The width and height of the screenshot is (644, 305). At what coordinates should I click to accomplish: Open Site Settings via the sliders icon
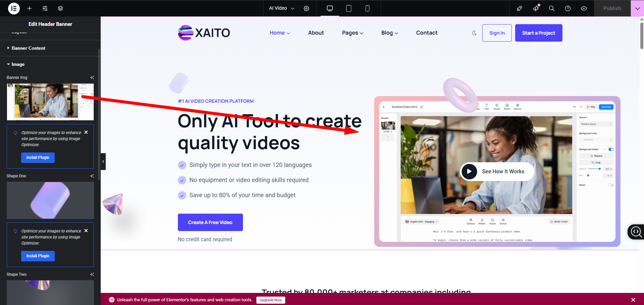45,8
